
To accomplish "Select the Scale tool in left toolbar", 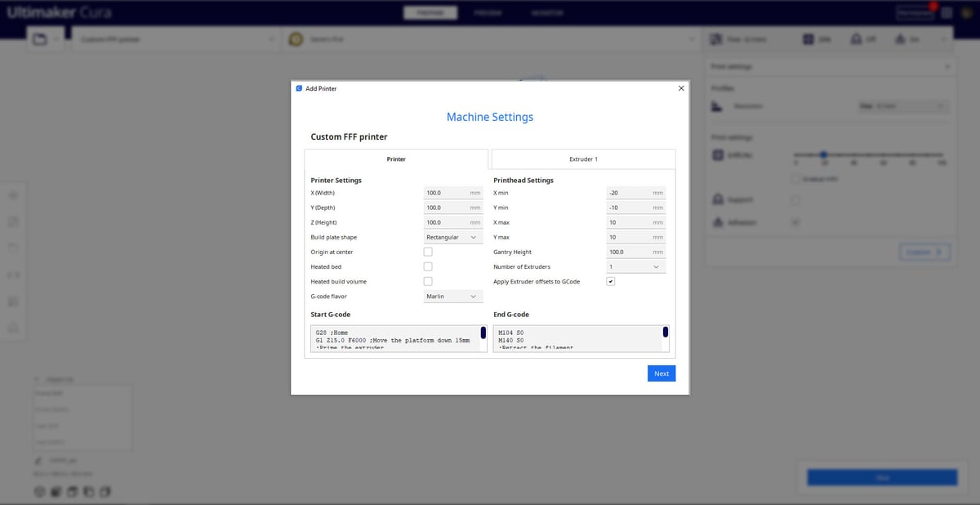I will pyautogui.click(x=13, y=221).
